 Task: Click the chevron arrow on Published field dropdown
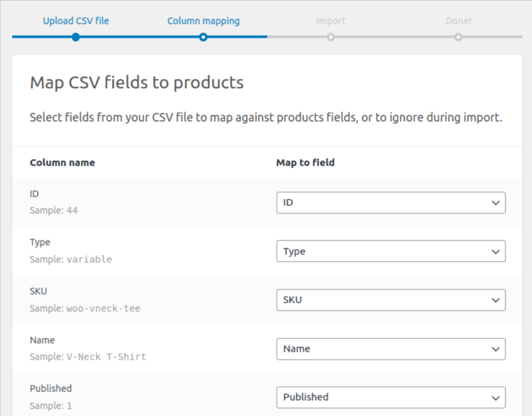pyautogui.click(x=496, y=397)
